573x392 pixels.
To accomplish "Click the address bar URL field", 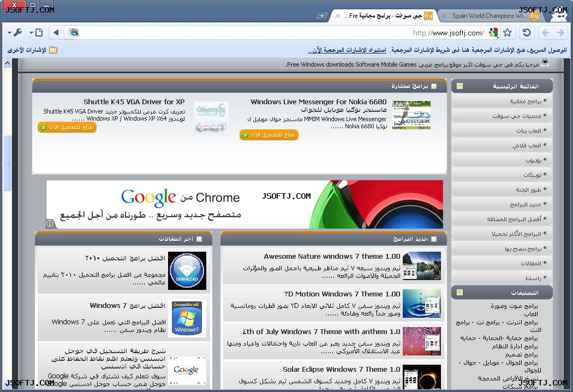I will [282, 33].
